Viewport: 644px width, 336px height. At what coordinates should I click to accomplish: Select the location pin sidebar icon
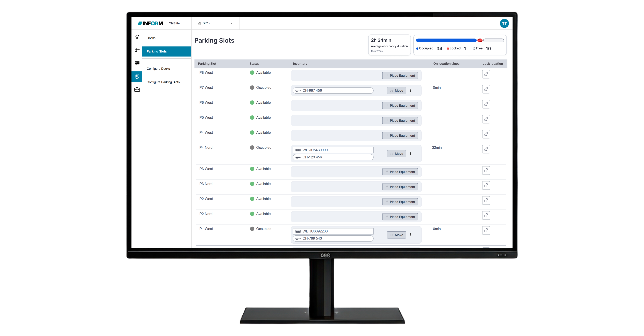coord(137,77)
